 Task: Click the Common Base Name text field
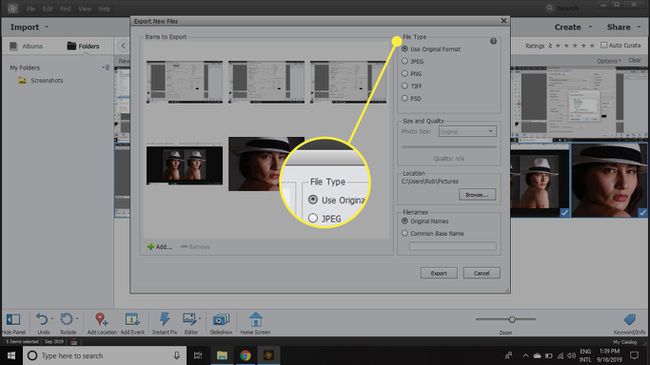(x=452, y=246)
